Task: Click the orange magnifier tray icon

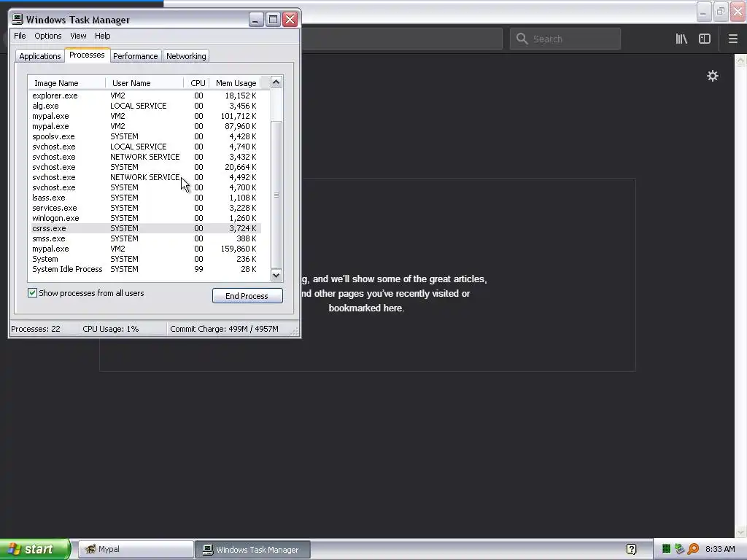Action: tap(693, 549)
